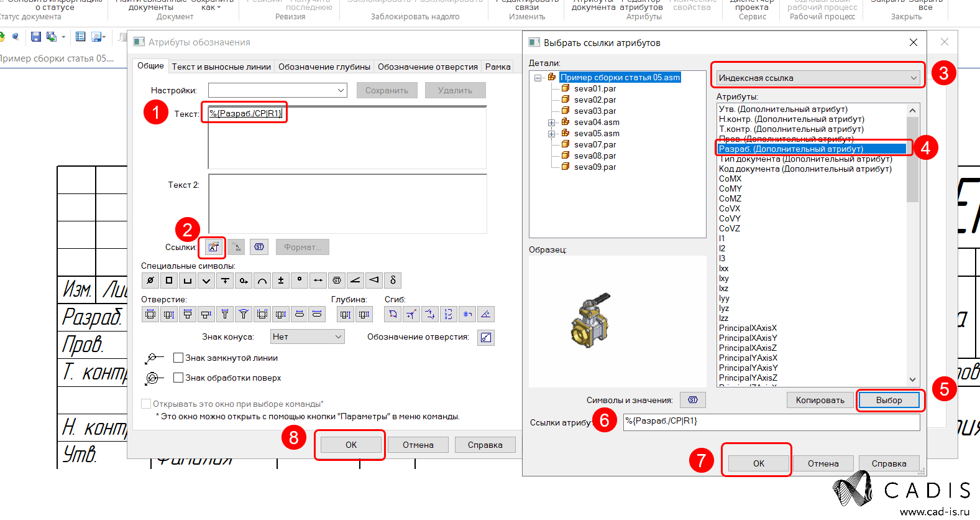This screenshot has width=980, height=520.
Task: Click the last Отверстие slot icon
Action: (318, 314)
